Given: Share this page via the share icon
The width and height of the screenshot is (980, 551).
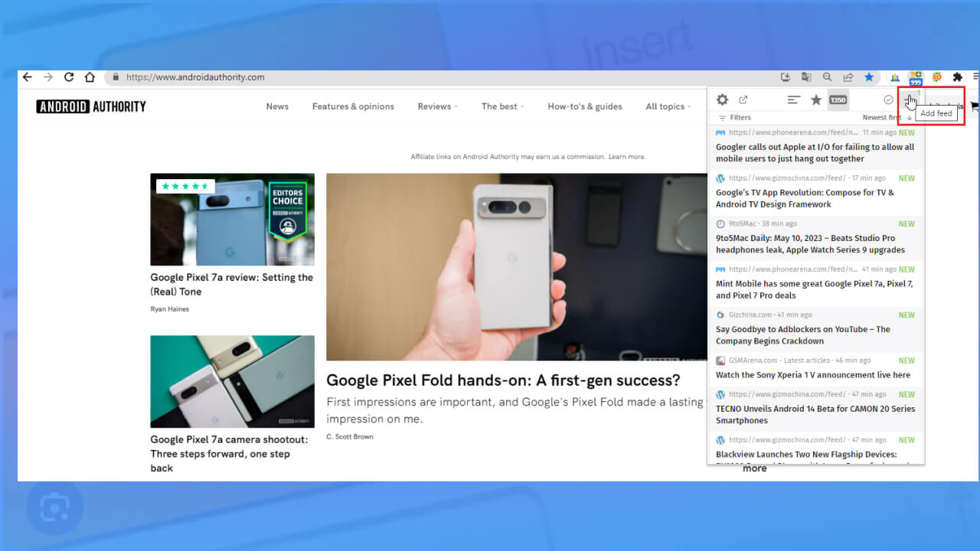Looking at the screenshot, I should click(848, 77).
